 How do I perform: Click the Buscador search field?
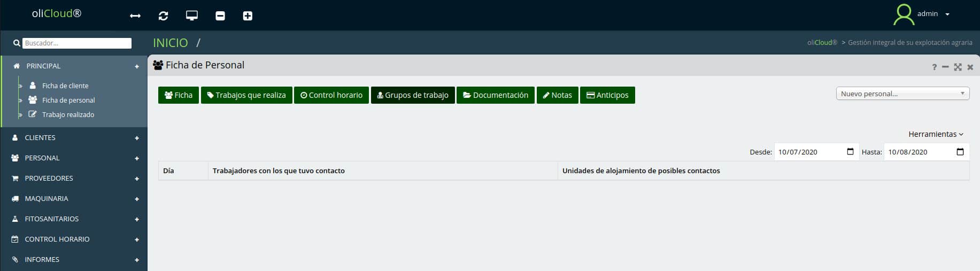(x=78, y=43)
